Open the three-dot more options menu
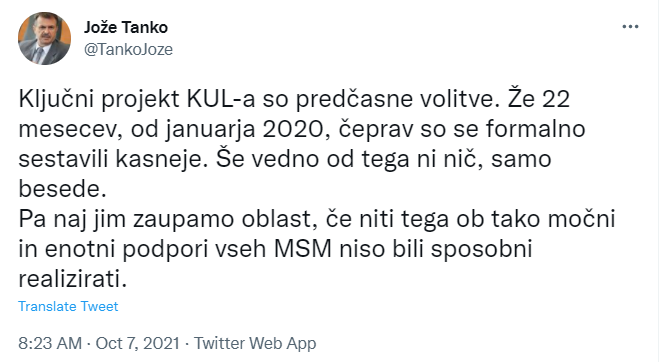This screenshot has width=660, height=362. [x=630, y=27]
